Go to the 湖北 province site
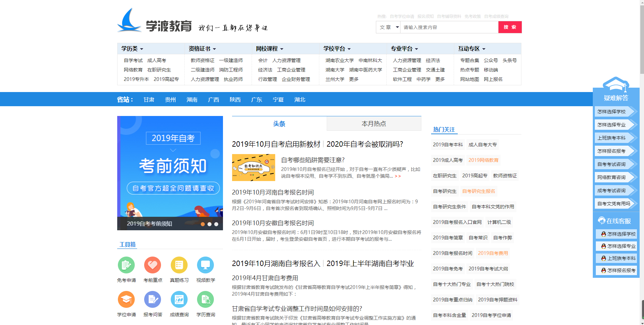Screen dimensions: 644x325 [x=300, y=99]
